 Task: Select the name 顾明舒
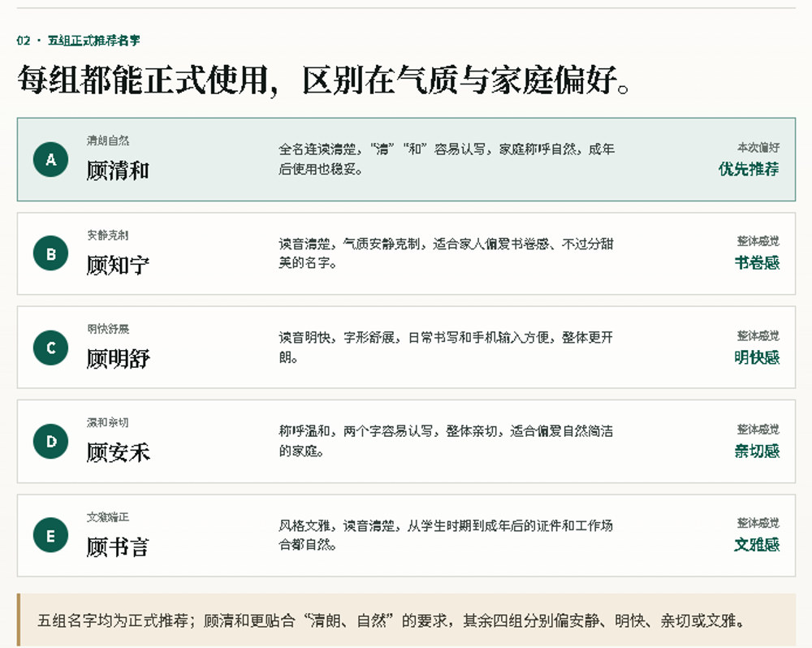click(118, 359)
